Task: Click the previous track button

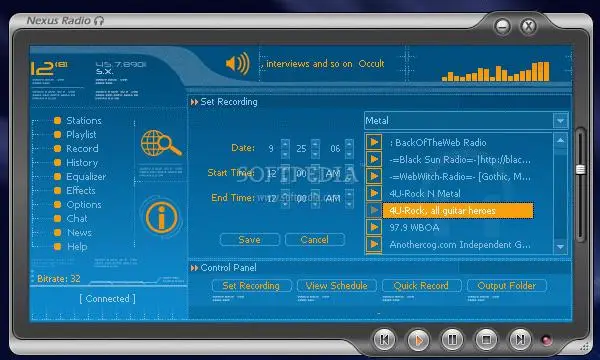Action: 384,339
